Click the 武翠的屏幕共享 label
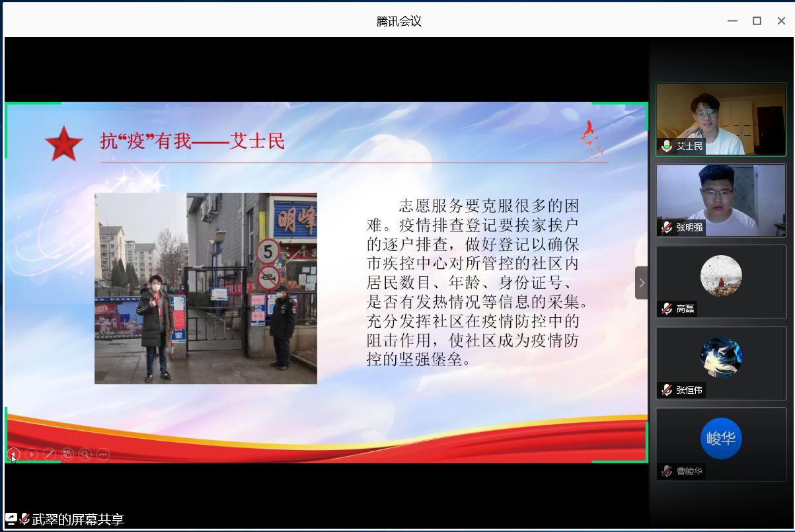795x532 pixels. tap(78, 519)
